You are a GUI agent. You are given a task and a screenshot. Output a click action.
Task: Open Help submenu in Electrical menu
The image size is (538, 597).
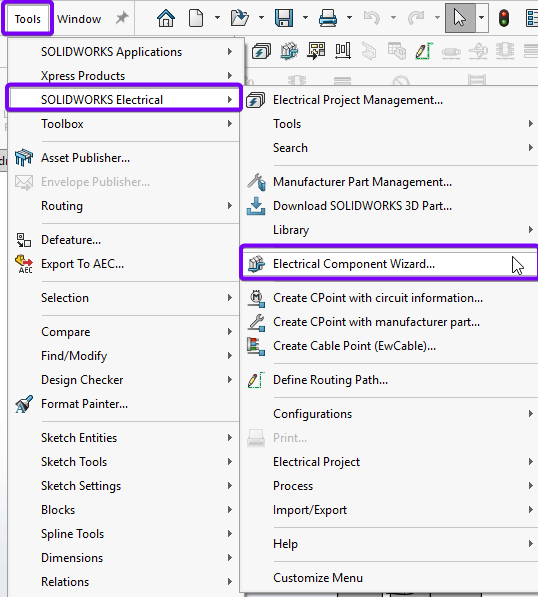(389, 544)
